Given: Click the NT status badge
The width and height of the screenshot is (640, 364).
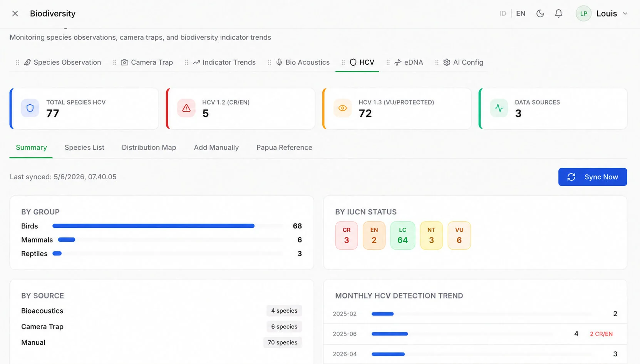Looking at the screenshot, I should [x=431, y=235].
